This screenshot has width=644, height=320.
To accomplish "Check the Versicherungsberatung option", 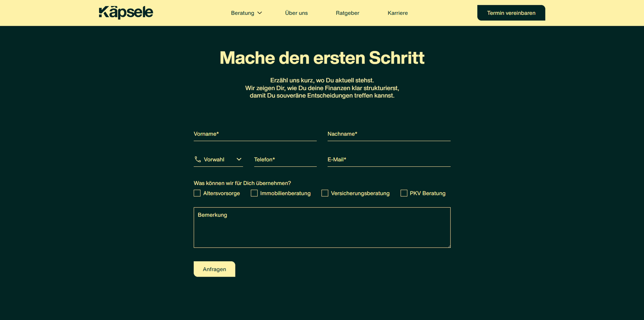I will [x=325, y=193].
